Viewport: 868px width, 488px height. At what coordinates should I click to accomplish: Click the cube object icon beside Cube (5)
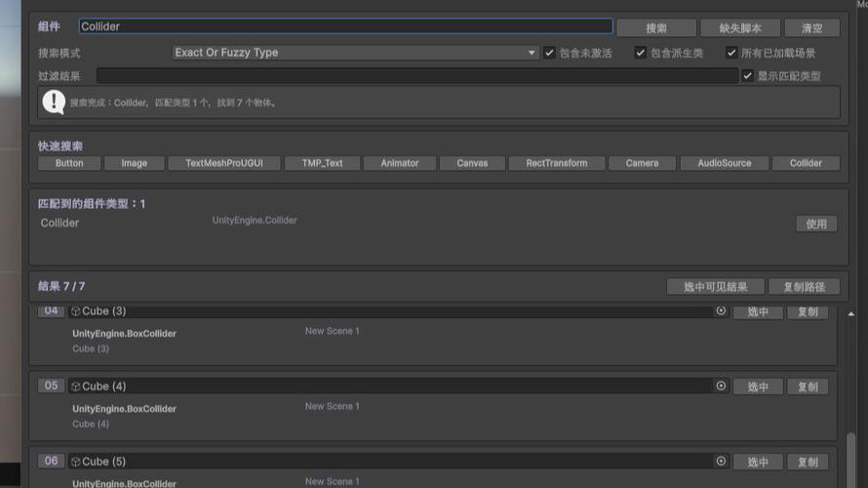point(76,462)
